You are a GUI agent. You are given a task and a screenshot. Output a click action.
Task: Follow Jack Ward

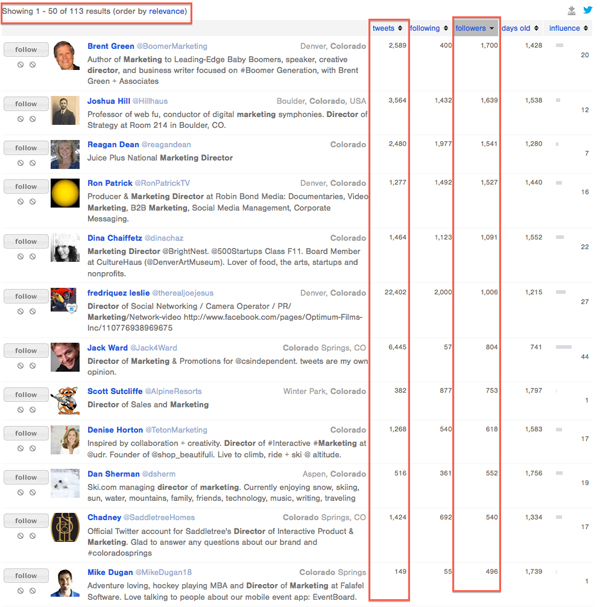(26, 351)
